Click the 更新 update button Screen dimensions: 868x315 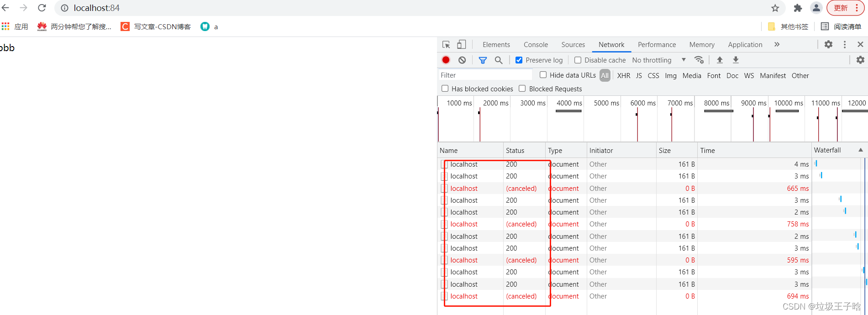pos(845,8)
